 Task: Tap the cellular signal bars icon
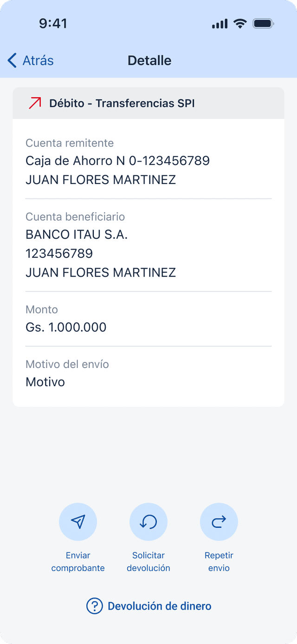coord(220,24)
